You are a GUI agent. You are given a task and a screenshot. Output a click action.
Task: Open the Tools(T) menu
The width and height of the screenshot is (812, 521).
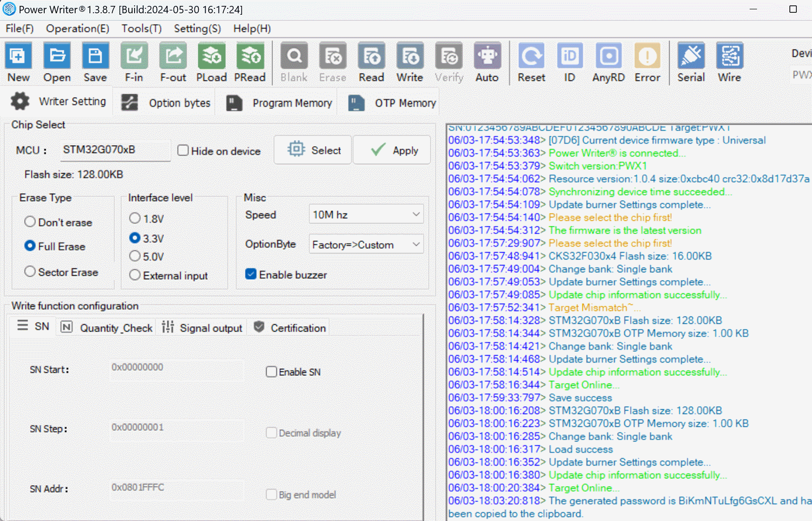coord(141,28)
